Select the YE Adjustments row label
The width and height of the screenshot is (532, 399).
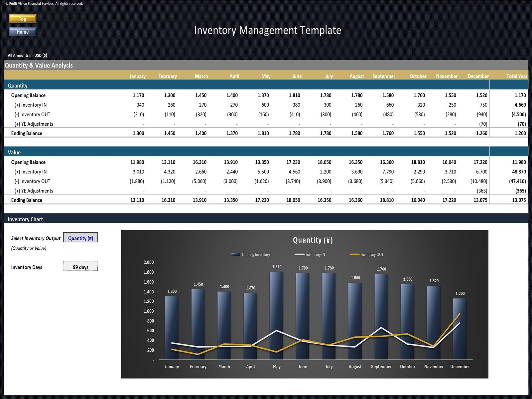coord(35,124)
